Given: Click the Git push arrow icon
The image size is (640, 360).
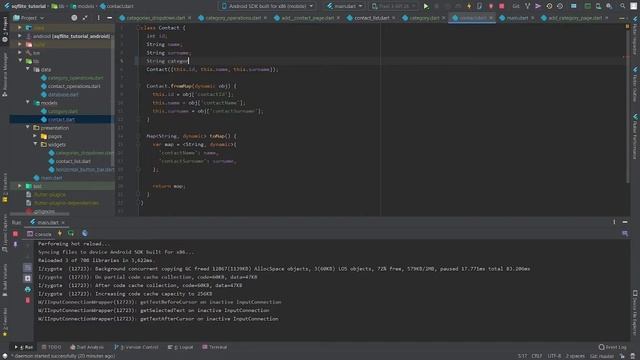Looking at the screenshot, I should pos(538,6).
